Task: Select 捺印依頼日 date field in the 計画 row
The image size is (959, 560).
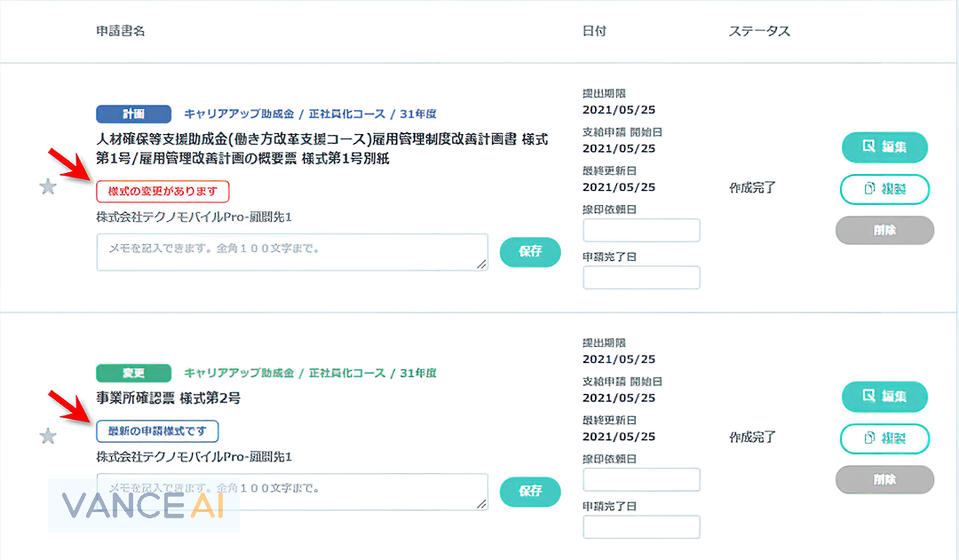Action: coord(641,231)
